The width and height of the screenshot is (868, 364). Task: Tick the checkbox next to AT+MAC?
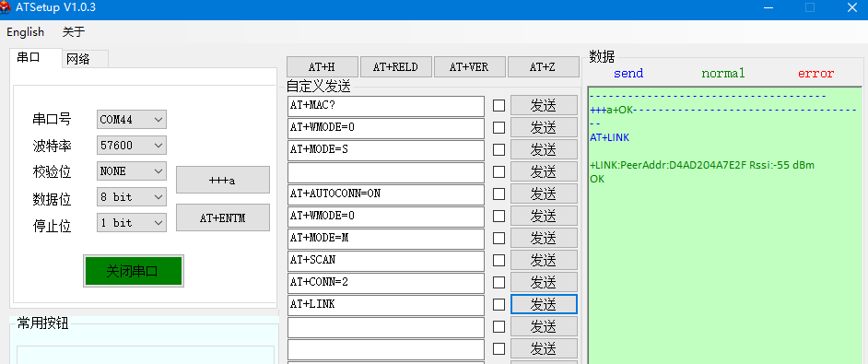499,105
